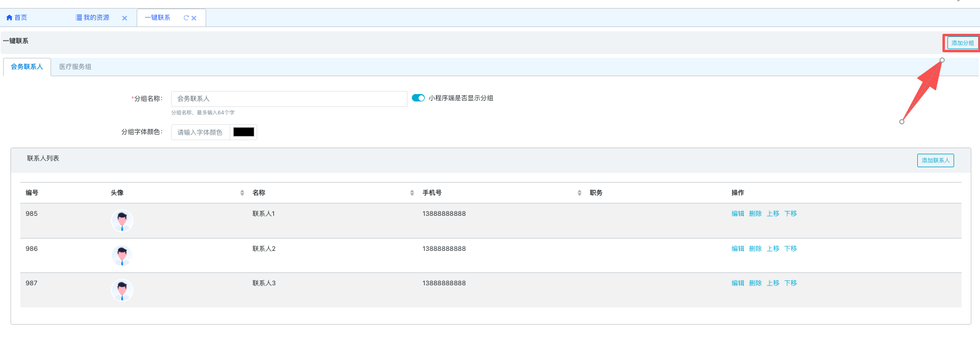This screenshot has width=980, height=340.
Task: Click the 分组名称 input field
Action: (289, 99)
